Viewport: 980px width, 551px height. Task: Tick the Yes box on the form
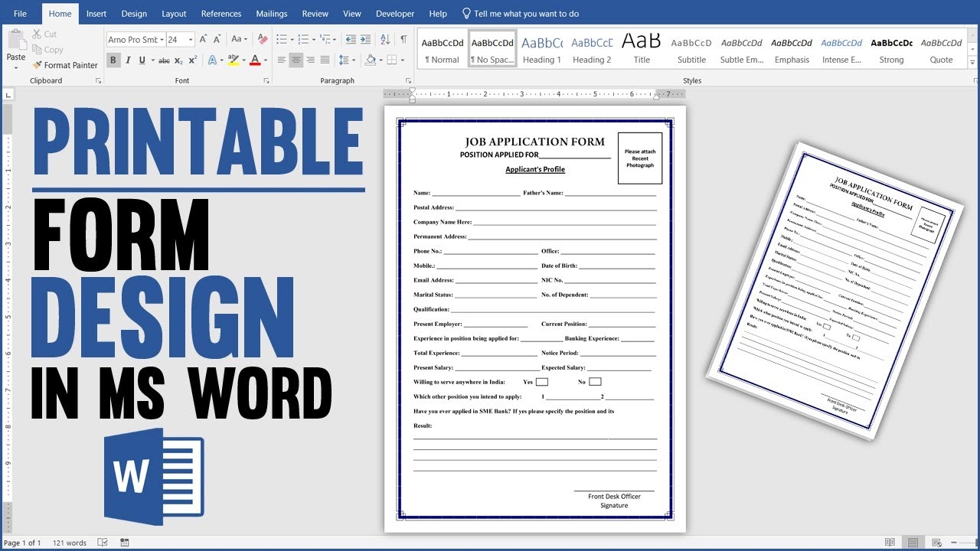[541, 382]
